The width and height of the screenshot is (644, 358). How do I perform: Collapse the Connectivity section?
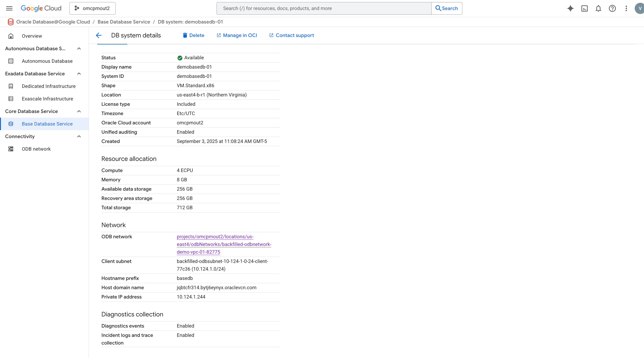pos(79,136)
